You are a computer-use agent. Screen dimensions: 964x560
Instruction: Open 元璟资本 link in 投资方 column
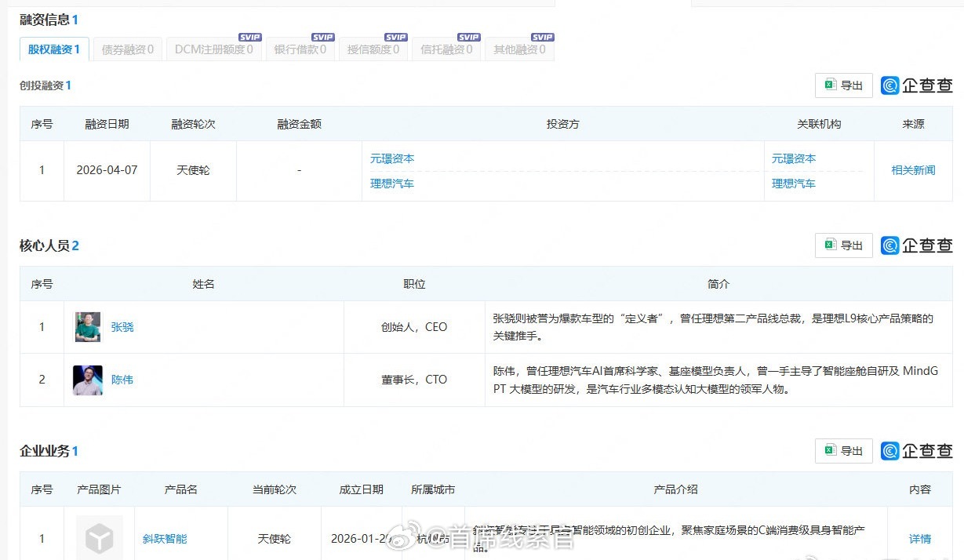click(392, 158)
